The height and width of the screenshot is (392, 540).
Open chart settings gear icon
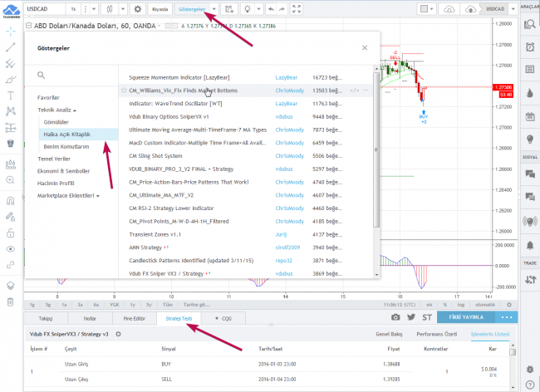pos(137,9)
